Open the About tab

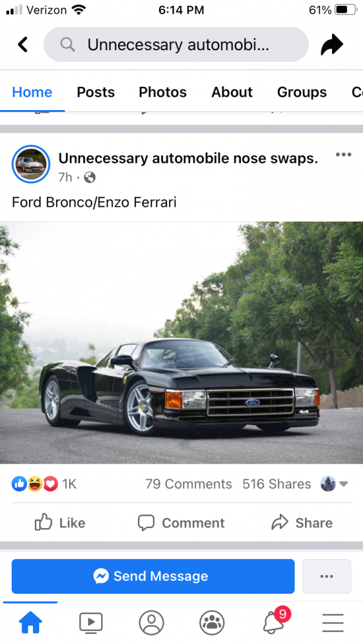232,92
